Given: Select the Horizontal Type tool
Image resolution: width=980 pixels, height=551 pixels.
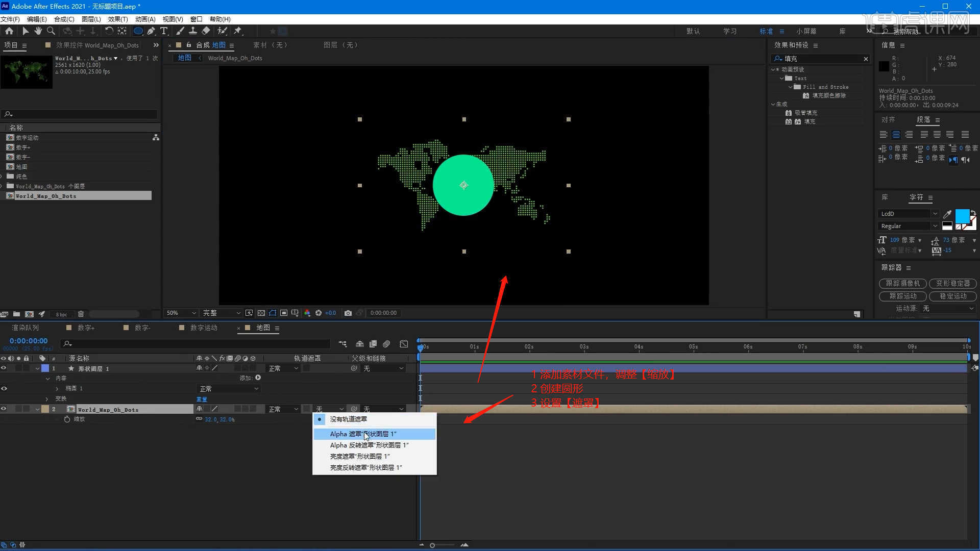Looking at the screenshot, I should tap(164, 31).
